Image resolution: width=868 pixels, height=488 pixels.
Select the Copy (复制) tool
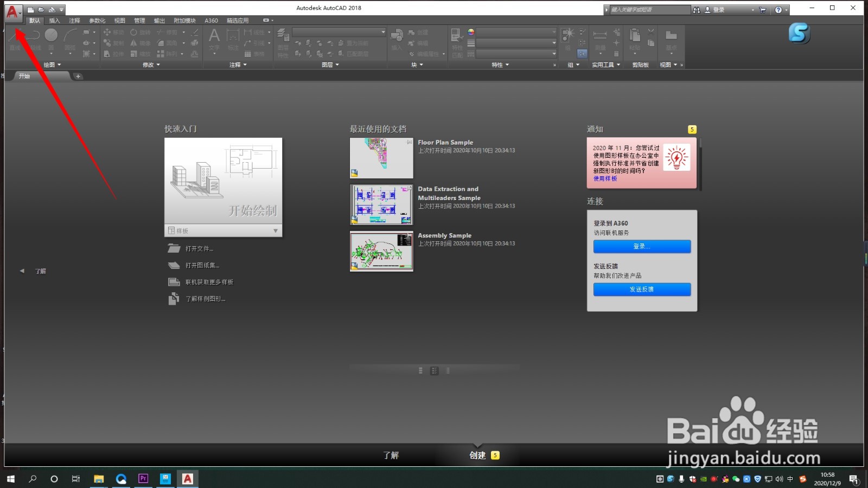114,43
